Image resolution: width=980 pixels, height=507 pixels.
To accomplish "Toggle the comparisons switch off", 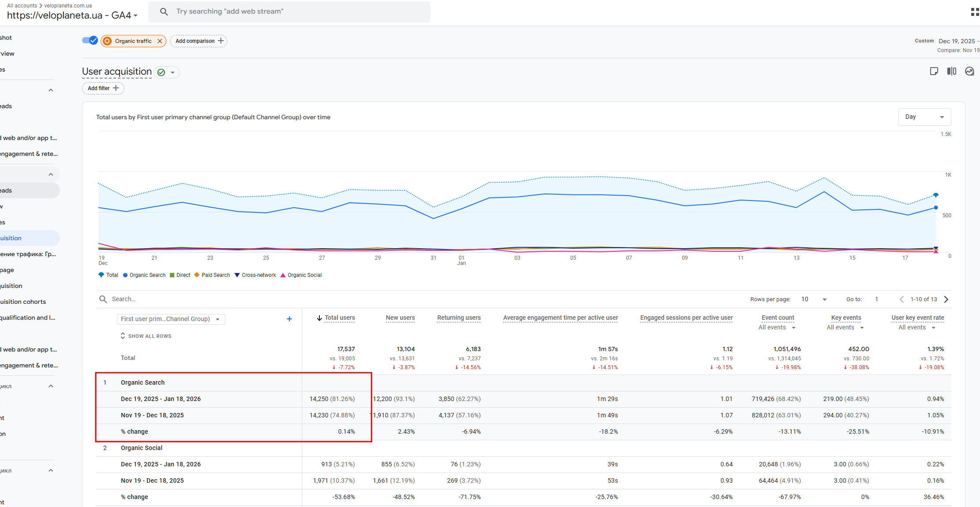I will tap(90, 41).
